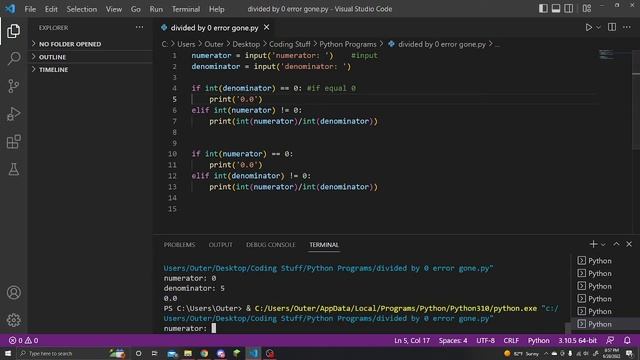The width and height of the screenshot is (640, 360).
Task: Change end of line sequence CRLF
Action: coord(511,340)
